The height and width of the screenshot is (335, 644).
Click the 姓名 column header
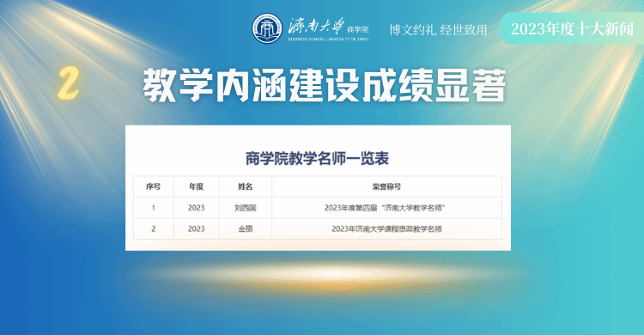246,186
